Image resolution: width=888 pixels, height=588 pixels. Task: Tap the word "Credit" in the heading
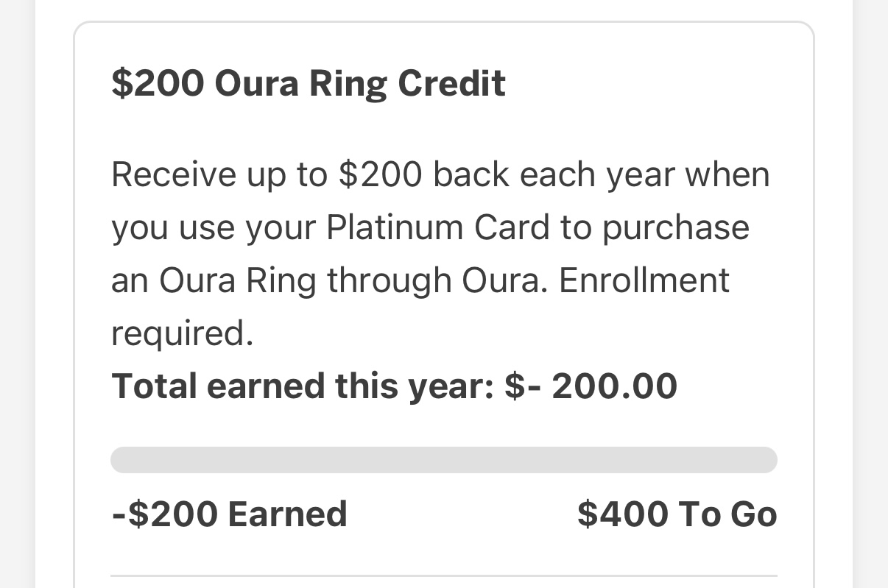coord(451,83)
